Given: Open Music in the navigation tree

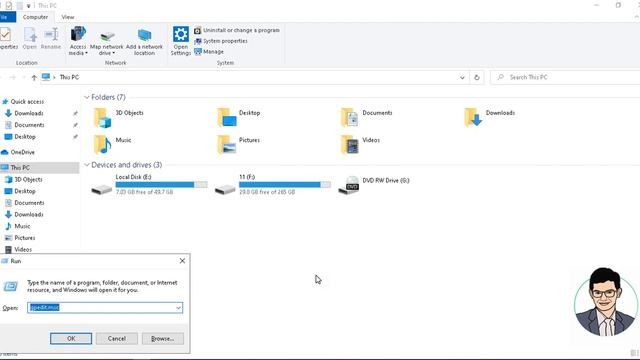Looking at the screenshot, I should [x=22, y=226].
